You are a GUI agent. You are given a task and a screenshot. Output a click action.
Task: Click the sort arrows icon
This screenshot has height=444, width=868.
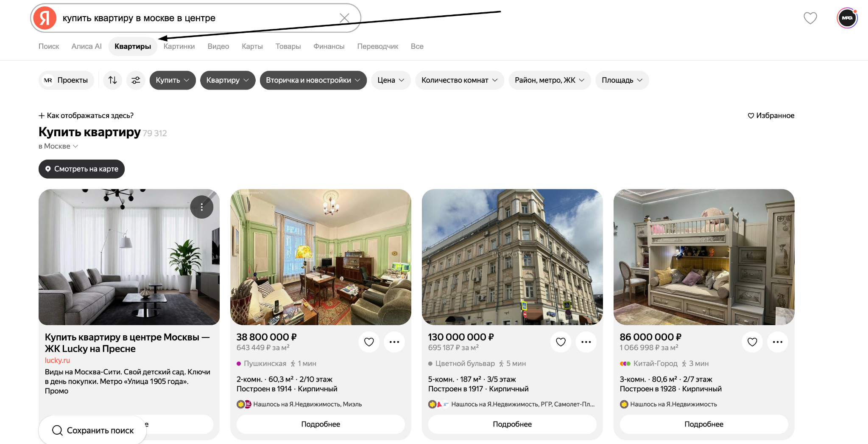(112, 80)
